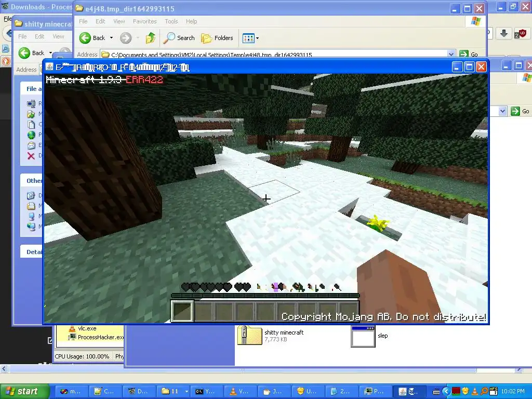Click Back in the e4j48.tmp_dir1642993115 window

[x=92, y=38]
